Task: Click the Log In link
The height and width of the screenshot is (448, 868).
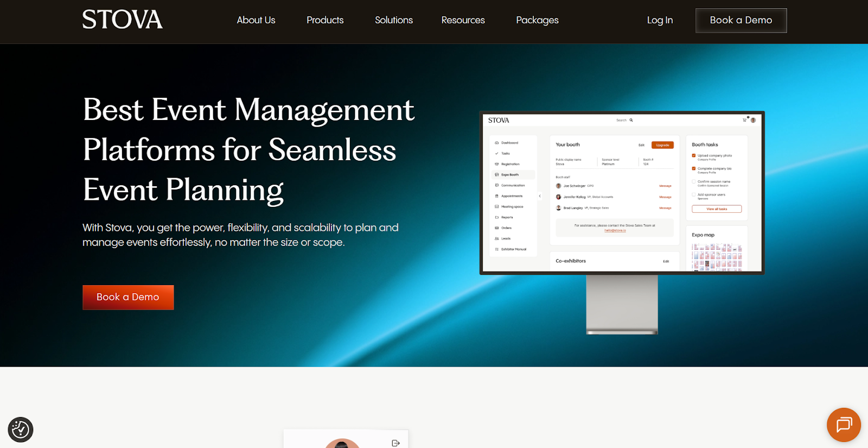Action: pyautogui.click(x=660, y=20)
